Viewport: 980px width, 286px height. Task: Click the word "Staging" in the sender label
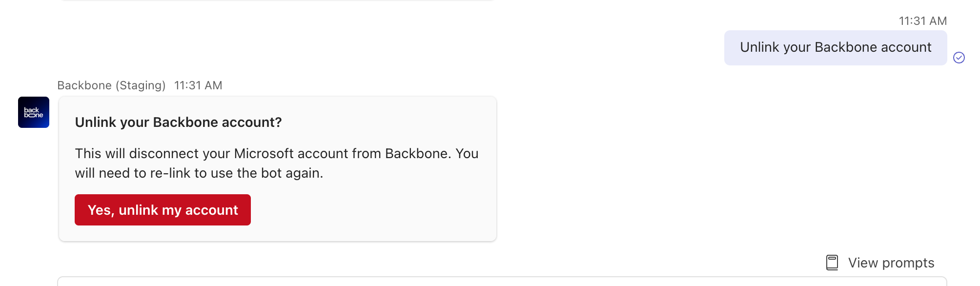[x=141, y=85]
